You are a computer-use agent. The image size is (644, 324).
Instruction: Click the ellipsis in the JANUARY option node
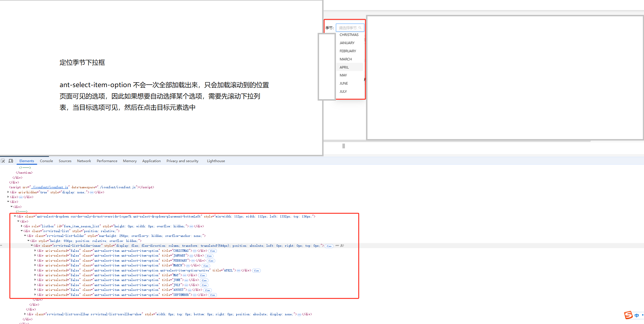coord(191,256)
